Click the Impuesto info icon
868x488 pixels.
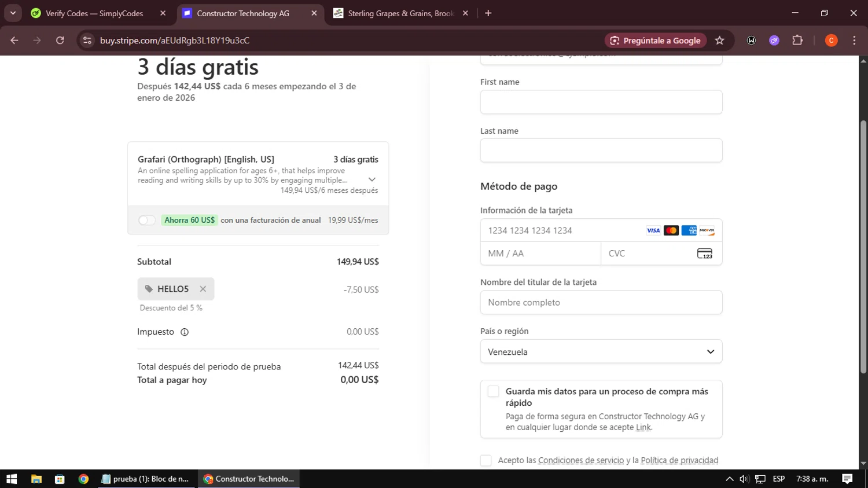pyautogui.click(x=185, y=332)
